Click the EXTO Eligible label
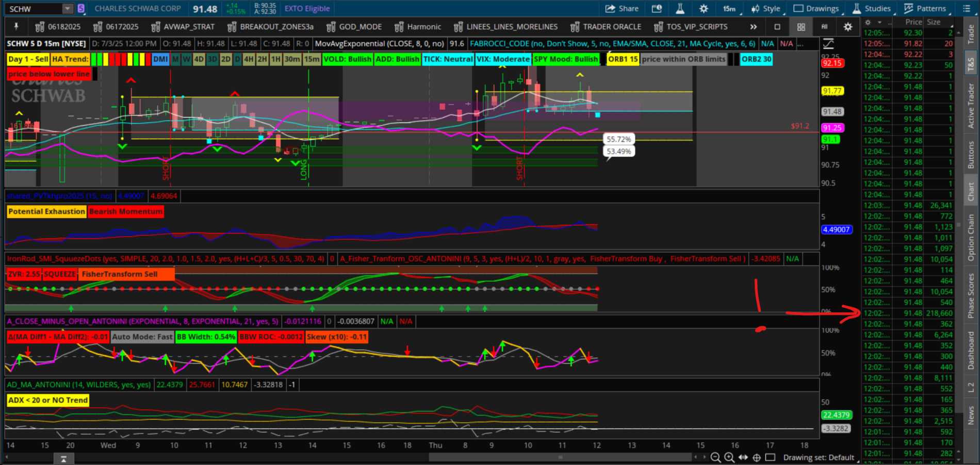The width and height of the screenshot is (980, 465). coord(307,8)
